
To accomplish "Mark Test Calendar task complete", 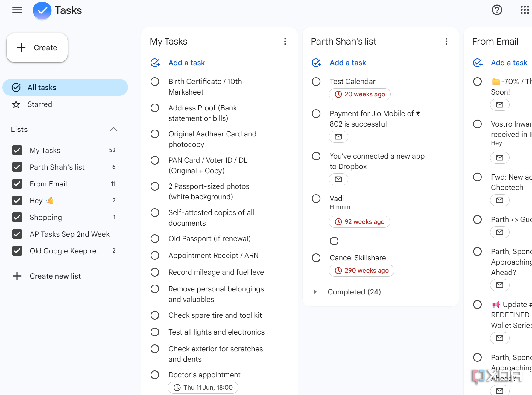I will pyautogui.click(x=316, y=82).
